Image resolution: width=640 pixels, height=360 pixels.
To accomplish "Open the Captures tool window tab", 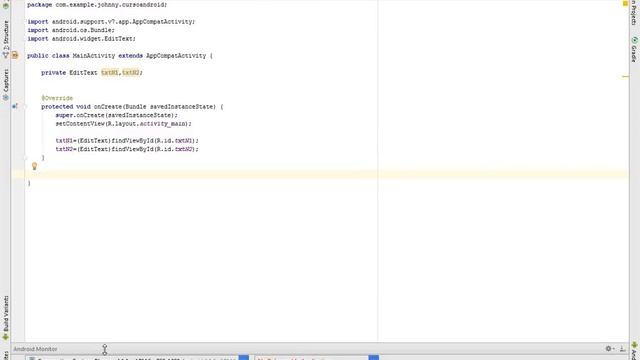I will pos(6,84).
